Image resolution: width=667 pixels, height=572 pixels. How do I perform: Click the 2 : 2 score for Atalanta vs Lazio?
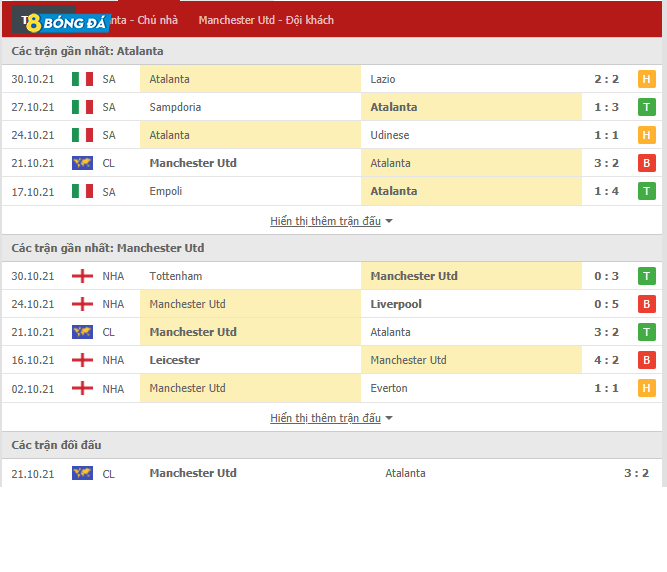(606, 79)
